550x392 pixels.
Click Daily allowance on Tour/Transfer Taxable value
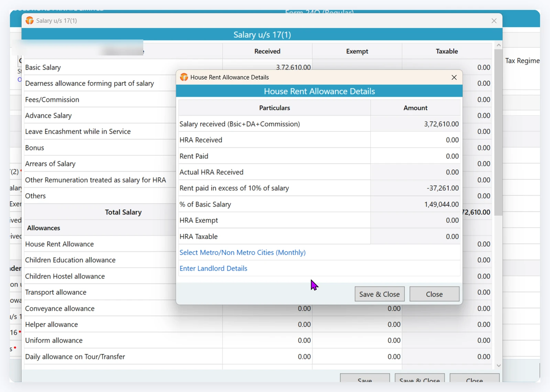[484, 357]
